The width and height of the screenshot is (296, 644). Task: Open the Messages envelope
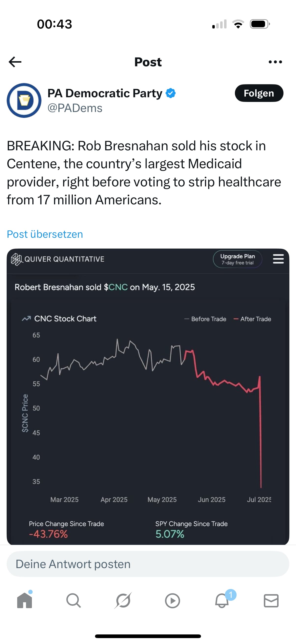pyautogui.click(x=271, y=600)
